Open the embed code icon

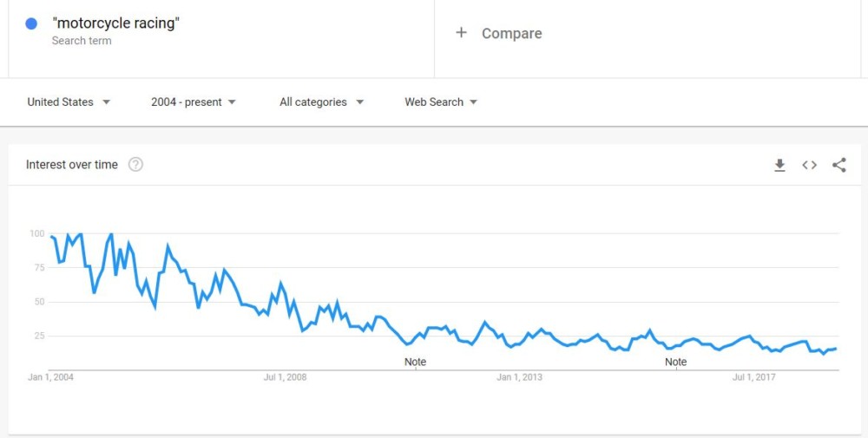click(809, 165)
